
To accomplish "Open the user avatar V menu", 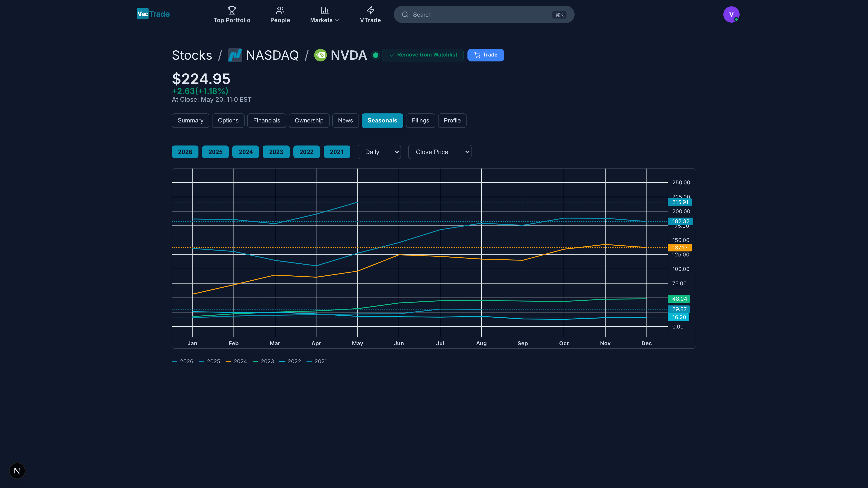I will 731,14.
